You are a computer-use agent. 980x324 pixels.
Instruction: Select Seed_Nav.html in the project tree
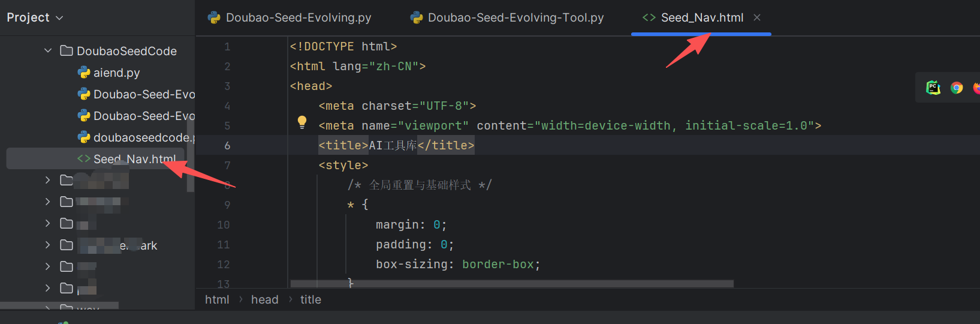point(134,159)
